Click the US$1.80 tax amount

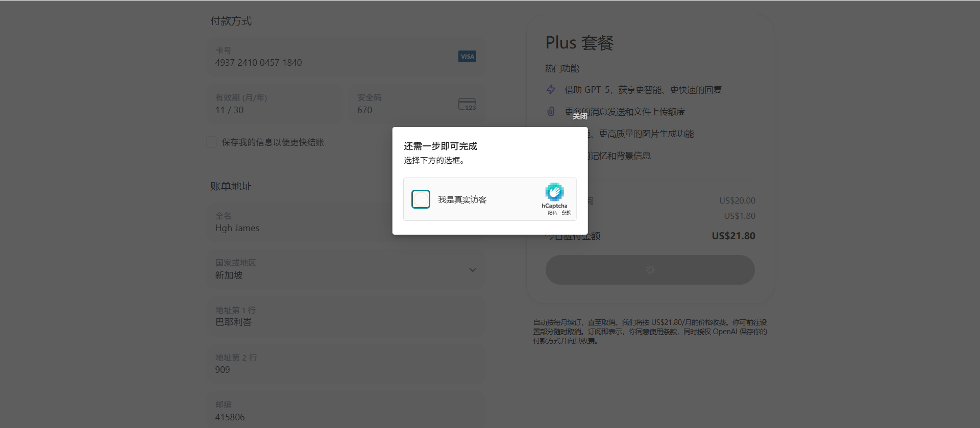(740, 216)
